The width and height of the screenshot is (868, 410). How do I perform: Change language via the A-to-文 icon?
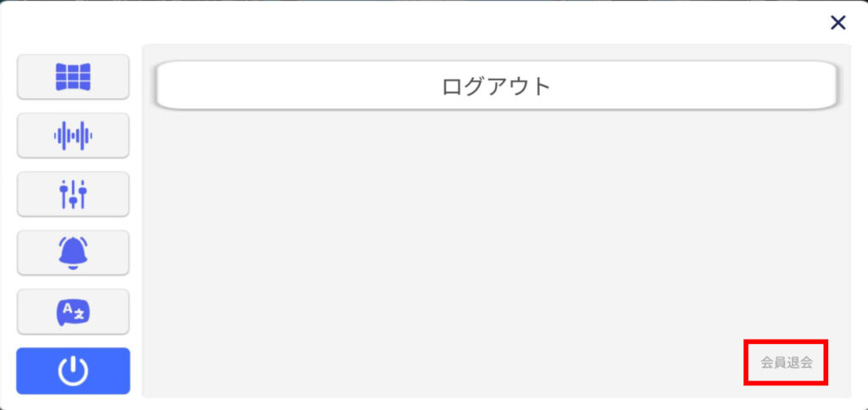click(73, 312)
